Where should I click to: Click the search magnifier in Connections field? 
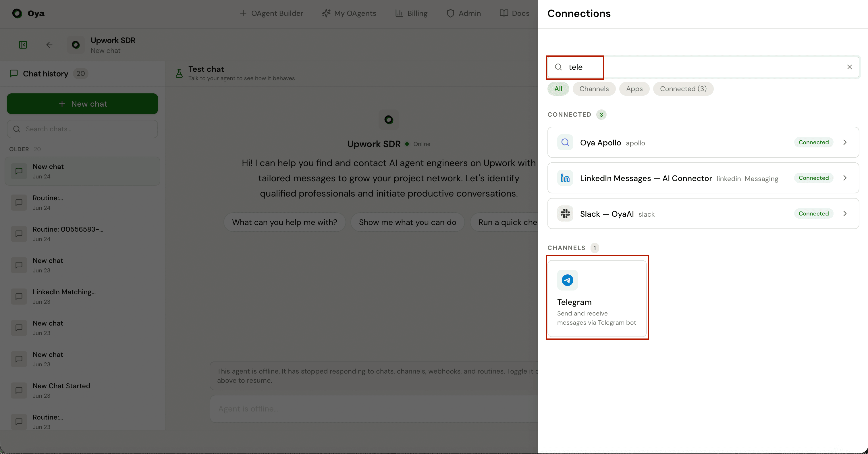click(558, 67)
